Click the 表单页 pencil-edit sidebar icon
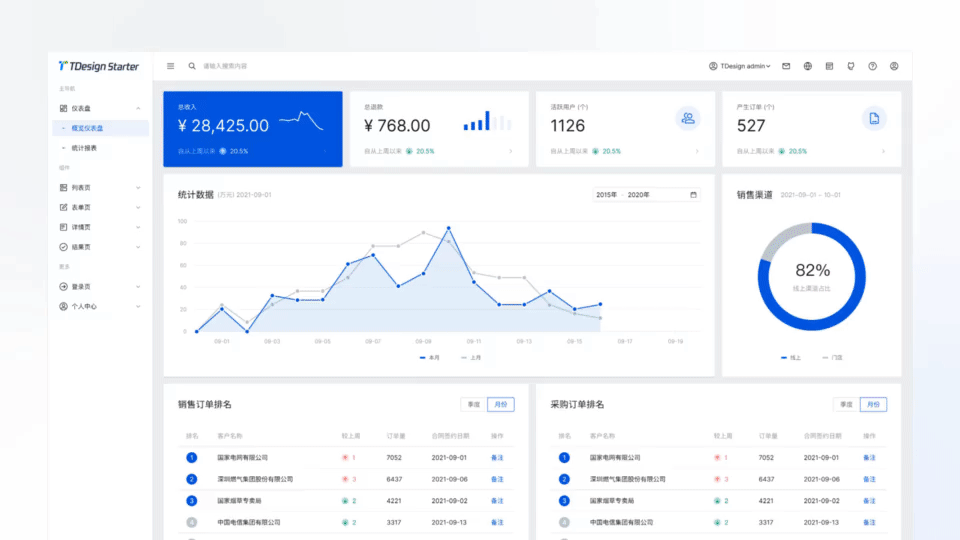 [x=63, y=208]
